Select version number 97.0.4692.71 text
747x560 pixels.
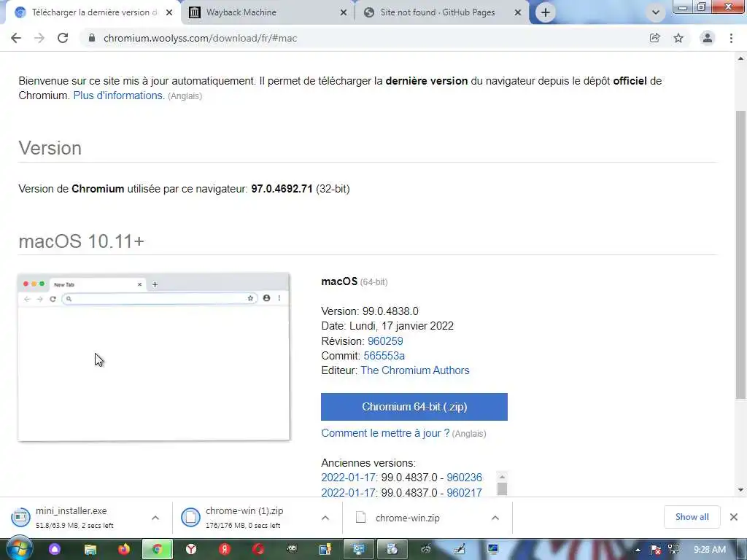[282, 189]
